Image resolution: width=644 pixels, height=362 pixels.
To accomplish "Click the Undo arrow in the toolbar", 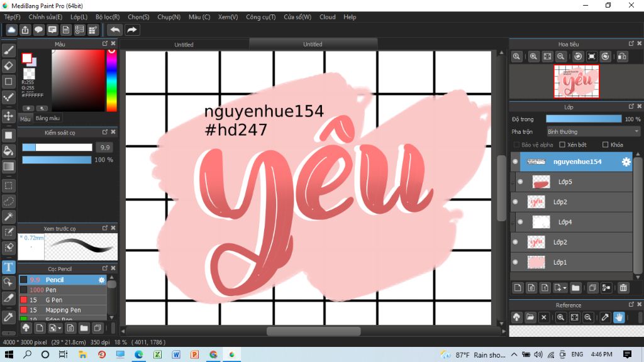I will pos(115,30).
